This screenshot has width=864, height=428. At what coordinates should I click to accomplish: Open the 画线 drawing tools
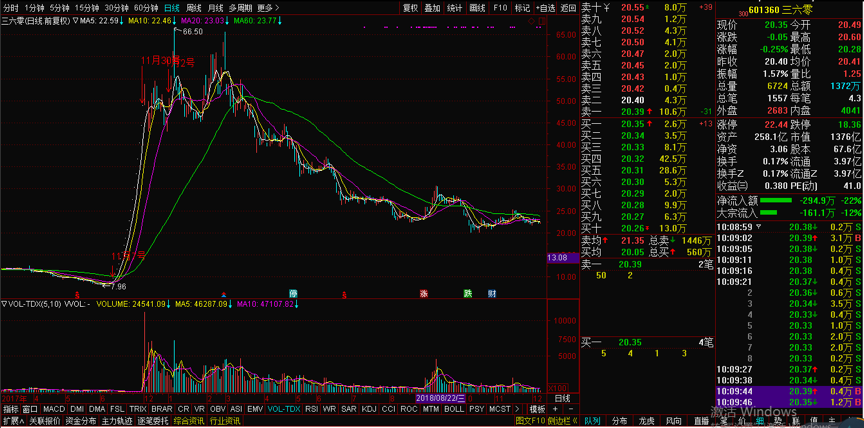point(477,7)
